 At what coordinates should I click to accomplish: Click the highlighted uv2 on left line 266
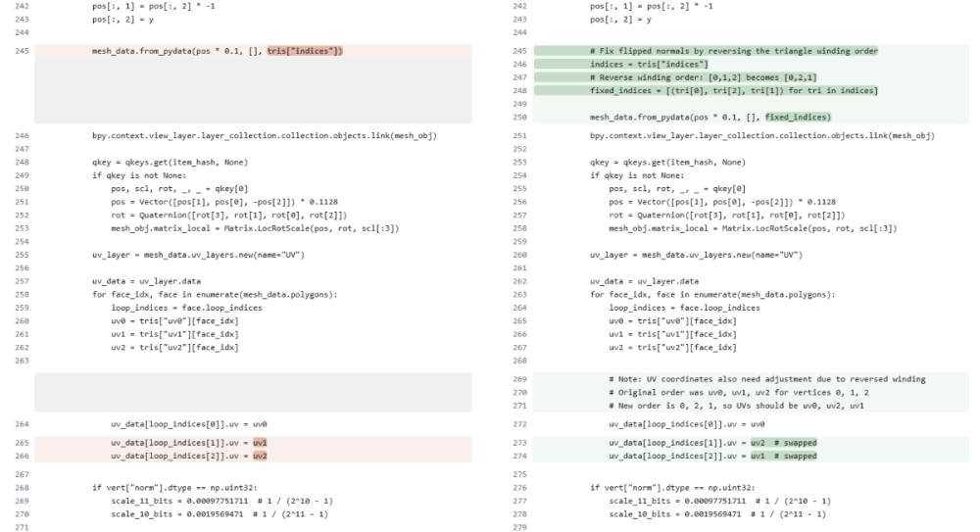click(x=260, y=457)
